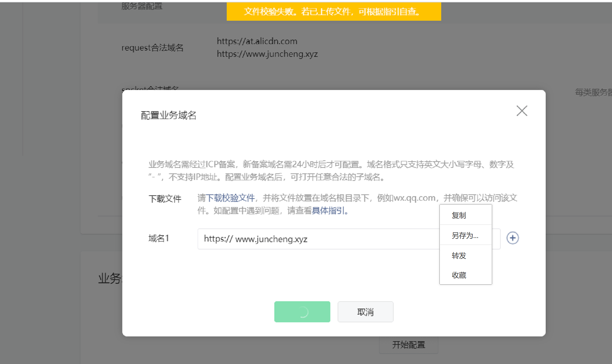
Task: Click the plus icon to add domain
Action: click(x=512, y=238)
